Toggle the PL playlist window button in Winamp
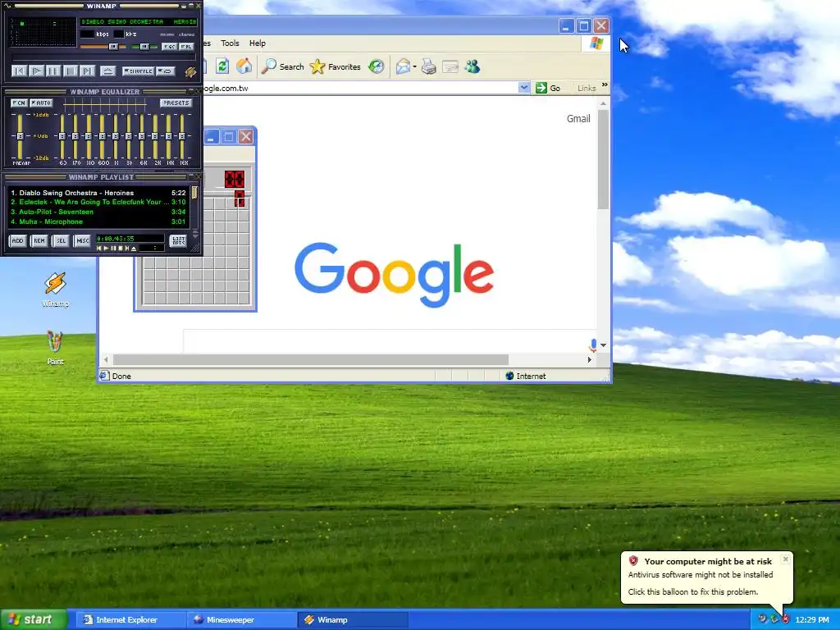The width and height of the screenshot is (840, 630). [x=186, y=47]
